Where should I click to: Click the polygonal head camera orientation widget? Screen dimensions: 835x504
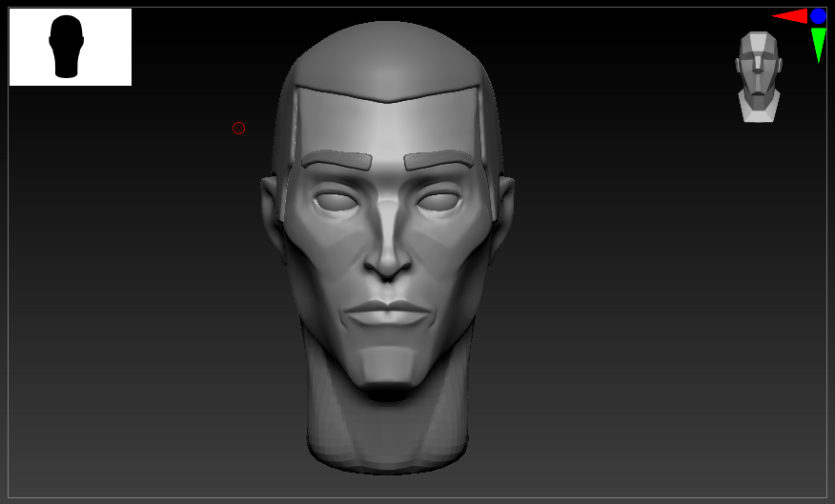pyautogui.click(x=759, y=77)
